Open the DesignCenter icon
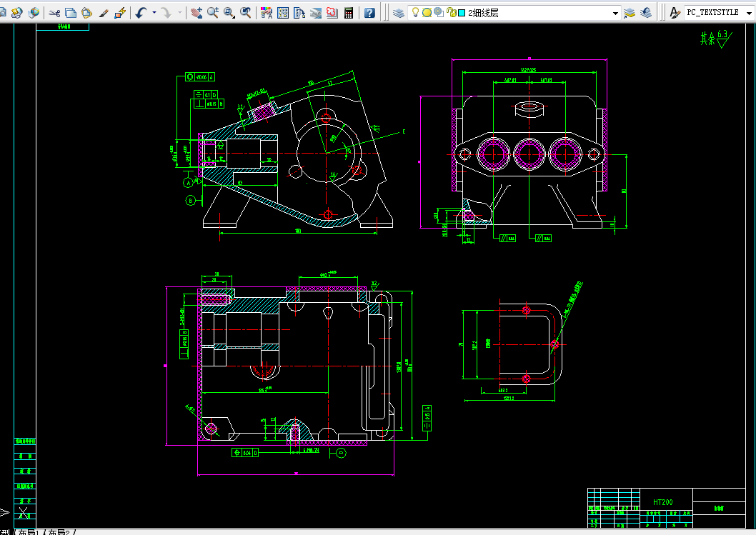This screenshot has height=535, width=756. pyautogui.click(x=283, y=13)
